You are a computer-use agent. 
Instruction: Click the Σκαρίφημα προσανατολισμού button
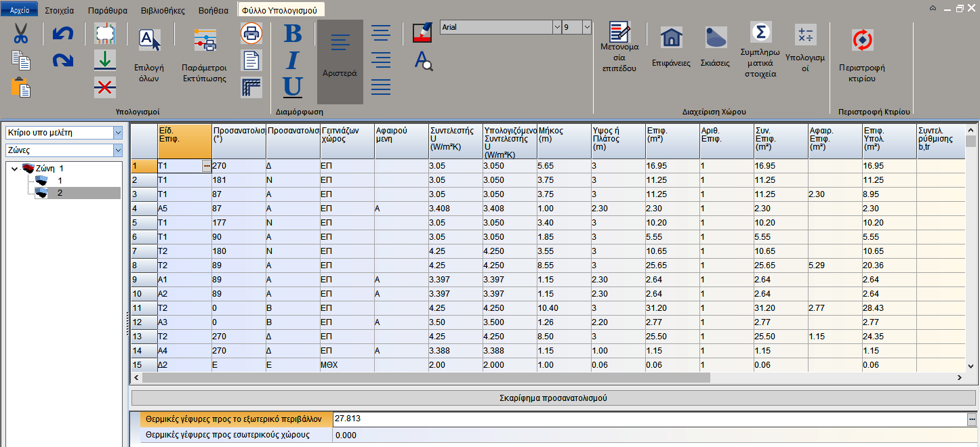click(x=554, y=398)
